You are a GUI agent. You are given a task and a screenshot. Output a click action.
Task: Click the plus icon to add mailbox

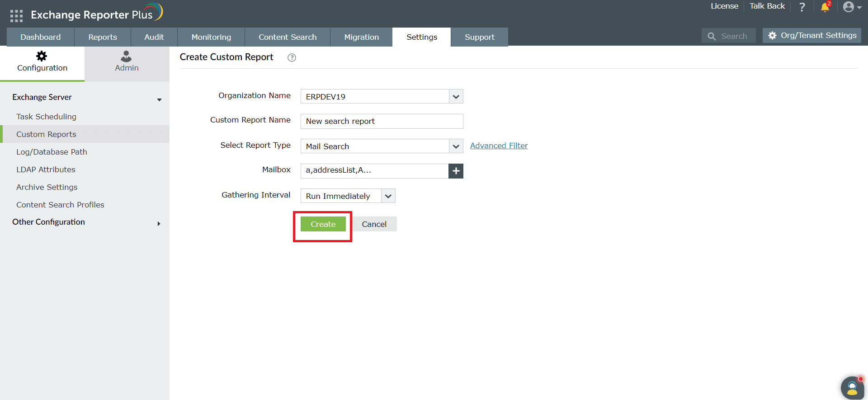click(x=456, y=171)
